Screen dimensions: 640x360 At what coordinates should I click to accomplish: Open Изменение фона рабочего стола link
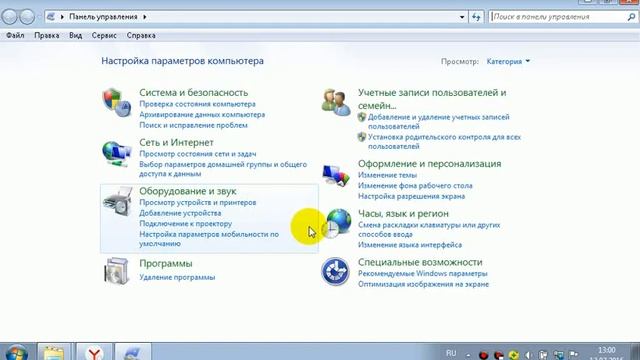[x=415, y=186]
